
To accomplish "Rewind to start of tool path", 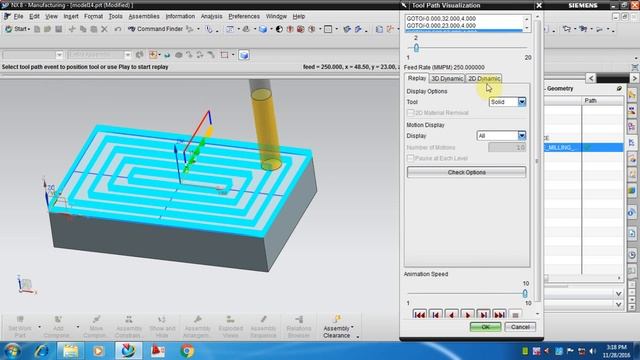I will pyautogui.click(x=420, y=315).
